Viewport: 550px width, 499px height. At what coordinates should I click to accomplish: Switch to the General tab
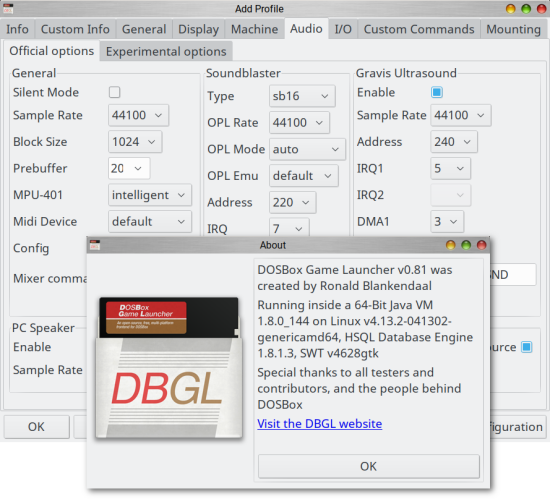click(144, 29)
